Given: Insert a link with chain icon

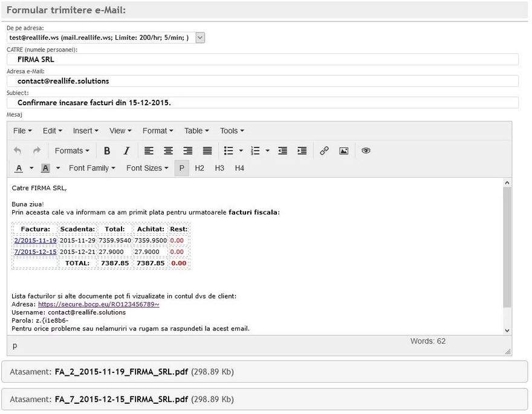Looking at the screenshot, I should coord(324,151).
